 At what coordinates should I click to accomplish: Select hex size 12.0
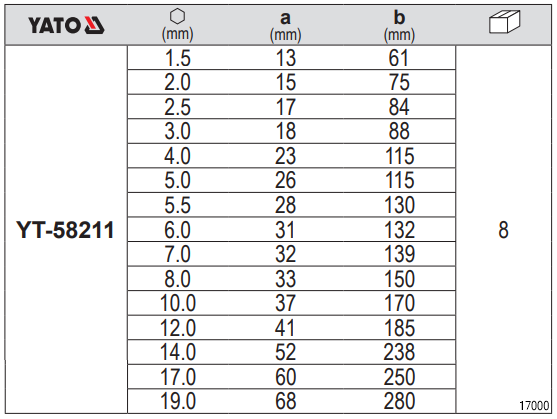(178, 328)
